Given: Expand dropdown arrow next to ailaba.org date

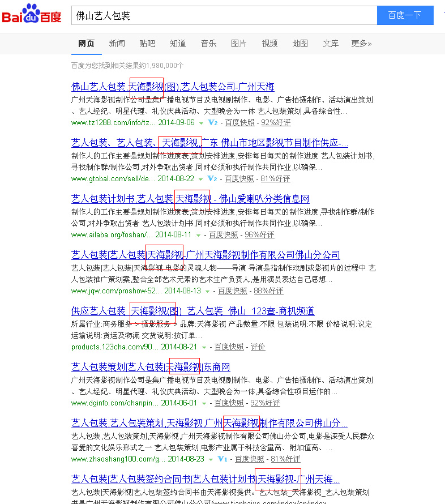Looking at the screenshot, I should (198, 235).
